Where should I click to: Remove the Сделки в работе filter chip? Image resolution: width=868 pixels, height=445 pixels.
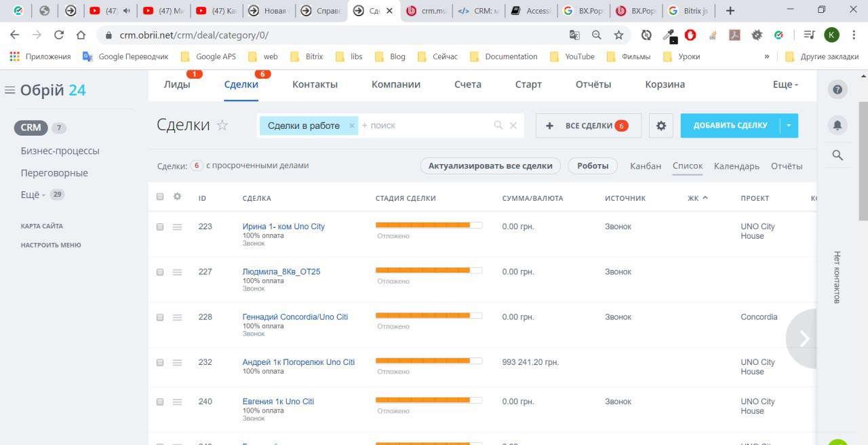coord(352,125)
